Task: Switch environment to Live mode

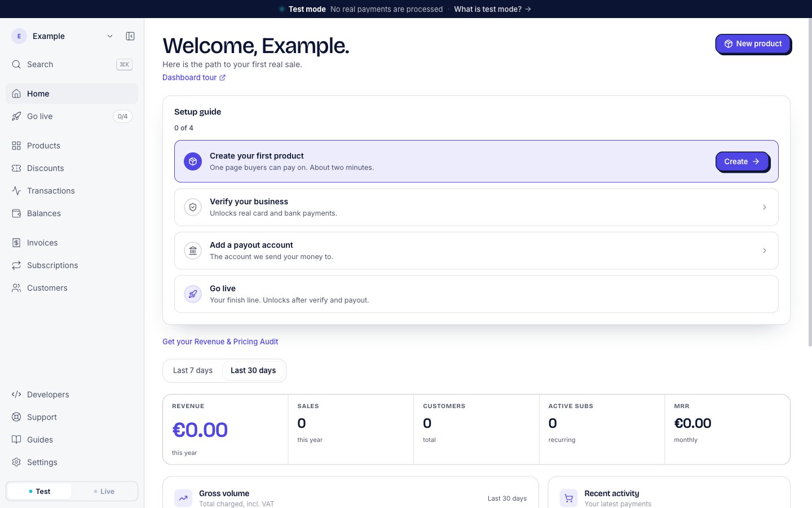Action: 104,492
